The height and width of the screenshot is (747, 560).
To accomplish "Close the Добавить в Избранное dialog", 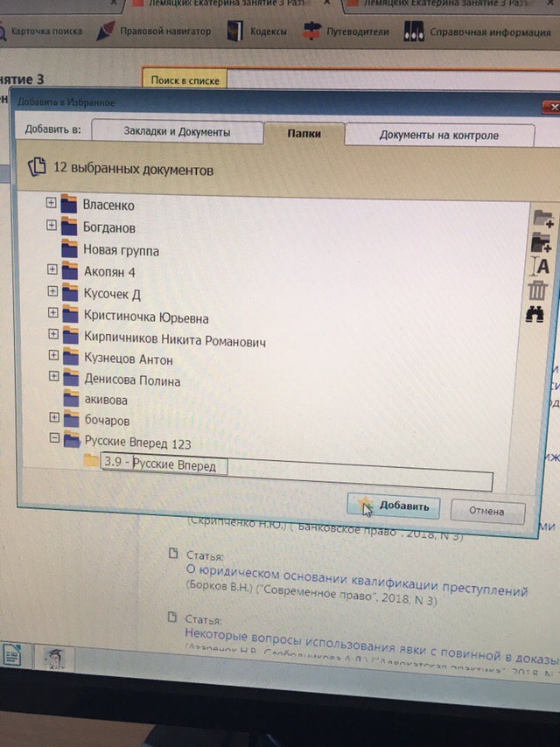I will coord(553,108).
